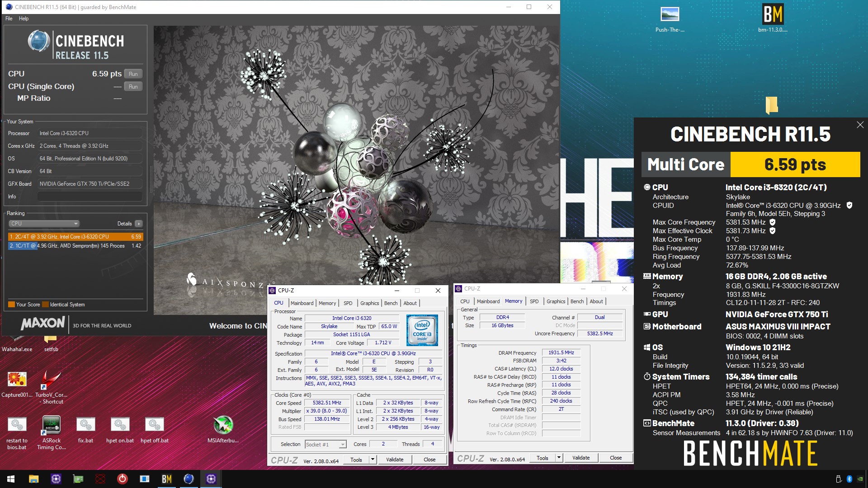Click the Intel Core i3 logo in CPU-Z
Image resolution: width=868 pixels, height=488 pixels.
click(x=422, y=330)
